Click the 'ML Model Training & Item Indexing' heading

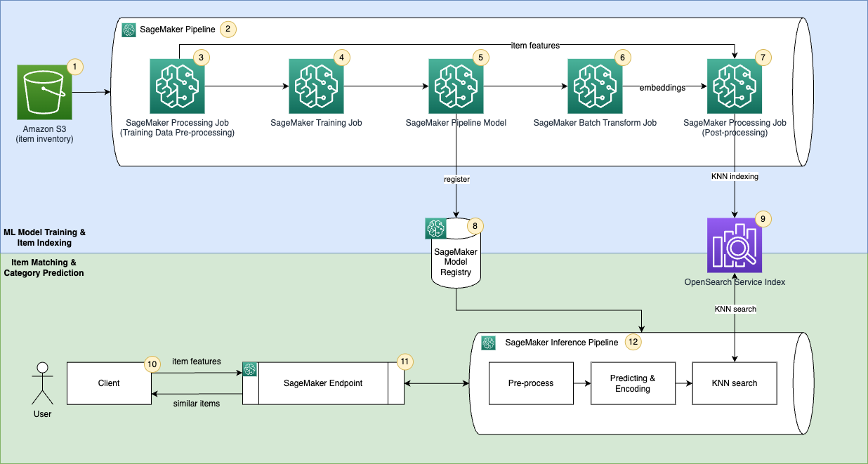click(x=44, y=237)
